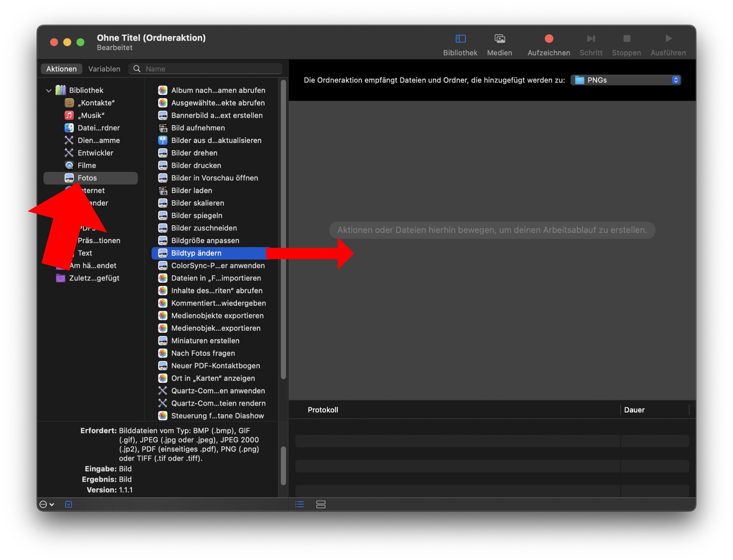The height and width of the screenshot is (560, 733).
Task: Select the Aktionen tab
Action: tap(61, 69)
